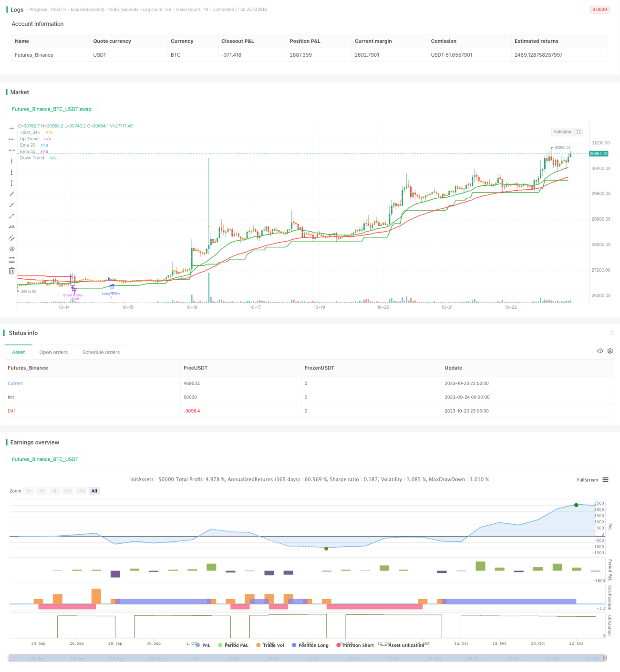Image resolution: width=620 pixels, height=672 pixels.
Task: Click the fullscreen arrows icon beside Indicator
Action: pos(579,132)
